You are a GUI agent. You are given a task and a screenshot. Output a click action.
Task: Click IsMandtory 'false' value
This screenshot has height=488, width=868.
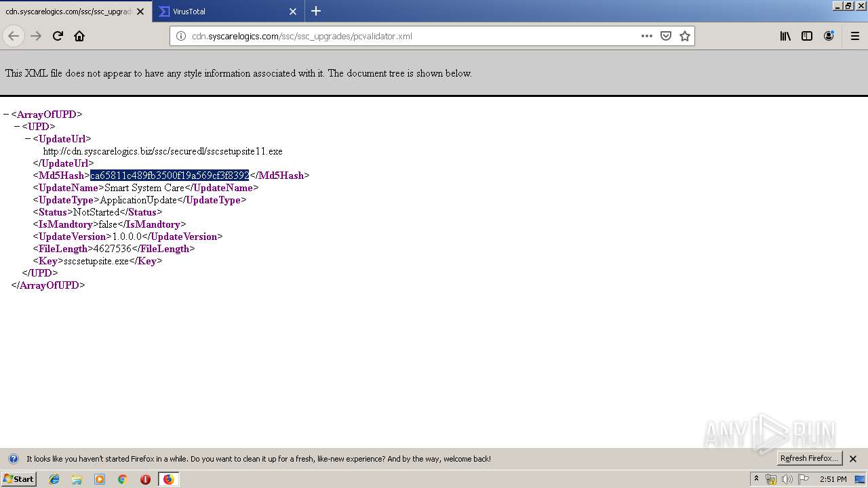click(108, 224)
